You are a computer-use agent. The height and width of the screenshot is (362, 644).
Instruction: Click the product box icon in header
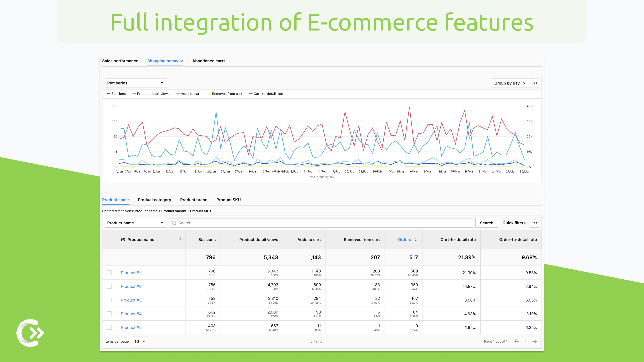tap(123, 240)
